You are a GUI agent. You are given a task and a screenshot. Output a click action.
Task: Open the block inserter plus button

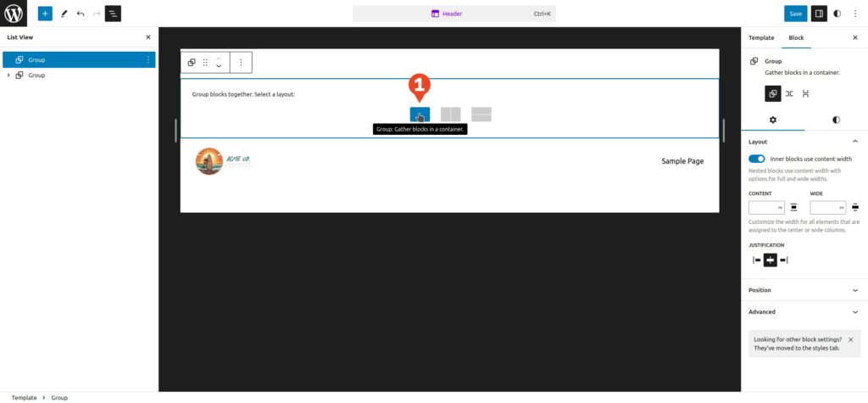pyautogui.click(x=45, y=14)
